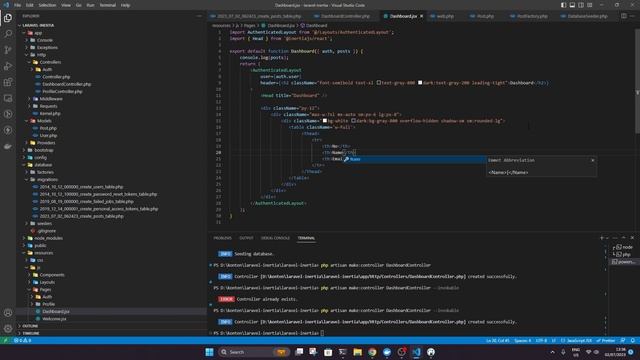This screenshot has height=360, width=640.
Task: Click the dark:bg-gray-800 color swatch in code
Action: coord(353,121)
